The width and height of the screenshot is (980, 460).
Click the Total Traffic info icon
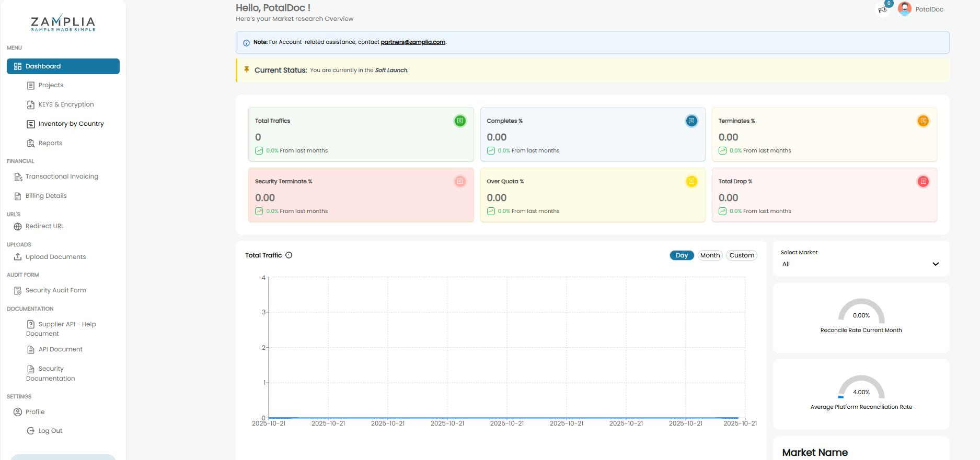[289, 255]
